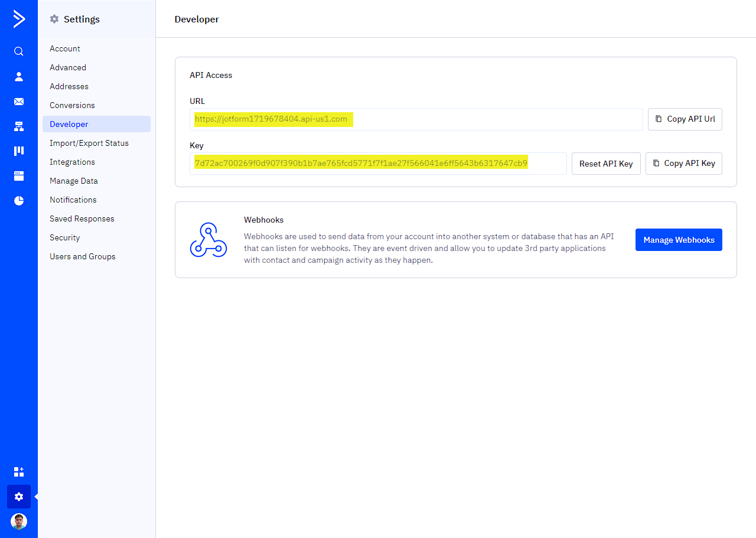Open Account settings menu item
The width and height of the screenshot is (756, 538).
pyautogui.click(x=65, y=48)
